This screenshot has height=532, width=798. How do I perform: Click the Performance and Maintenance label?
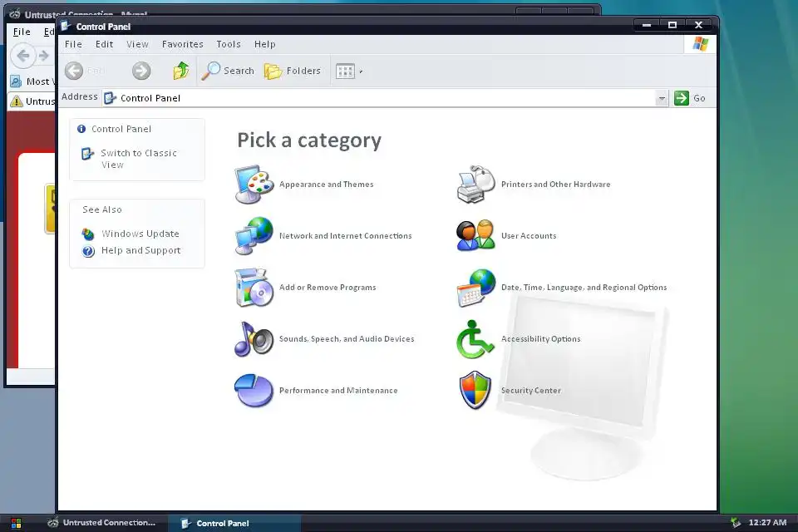(338, 391)
